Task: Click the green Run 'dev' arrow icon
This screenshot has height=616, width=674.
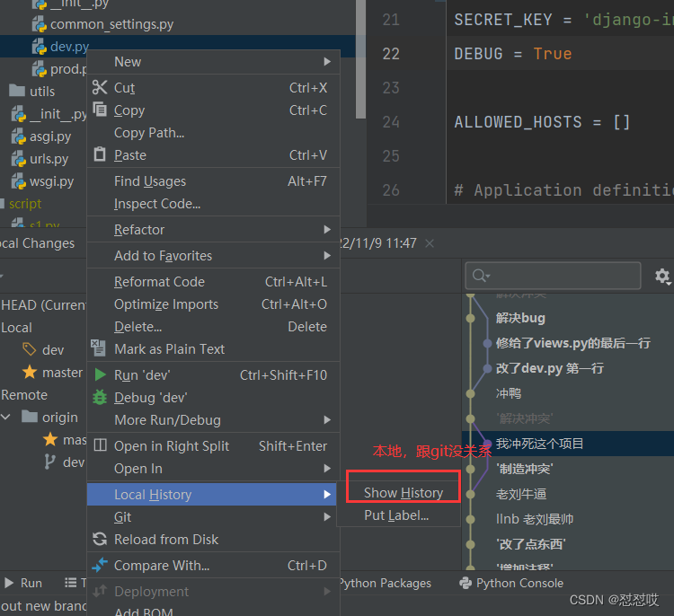Action: 100,374
